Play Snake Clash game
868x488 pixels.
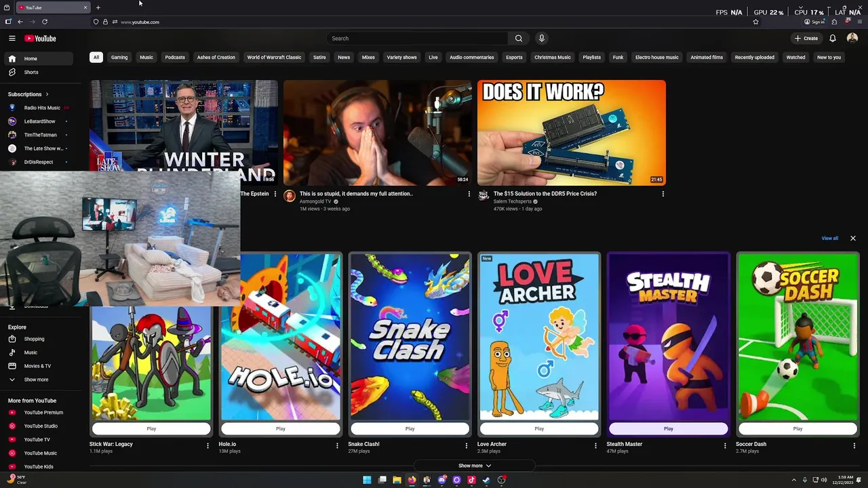(x=410, y=428)
